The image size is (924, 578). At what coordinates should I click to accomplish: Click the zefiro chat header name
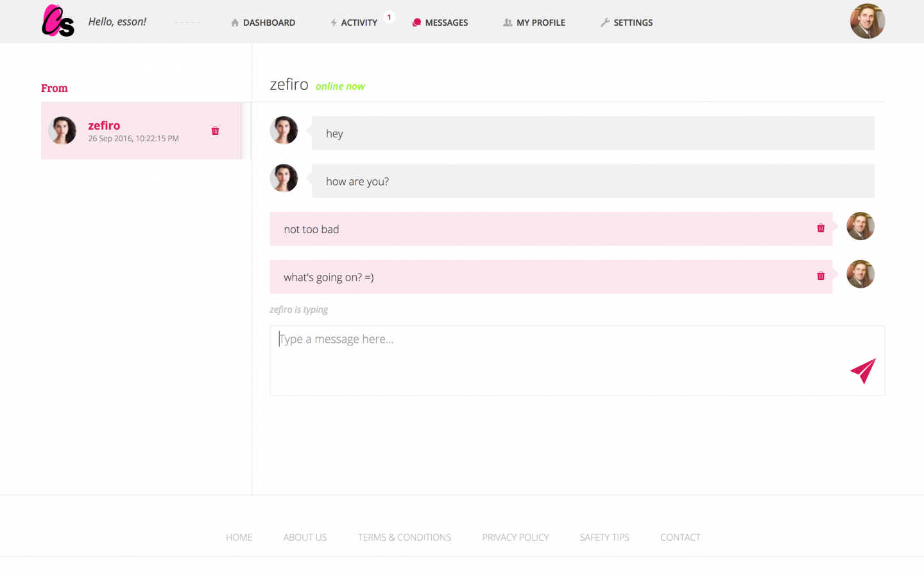click(x=289, y=85)
